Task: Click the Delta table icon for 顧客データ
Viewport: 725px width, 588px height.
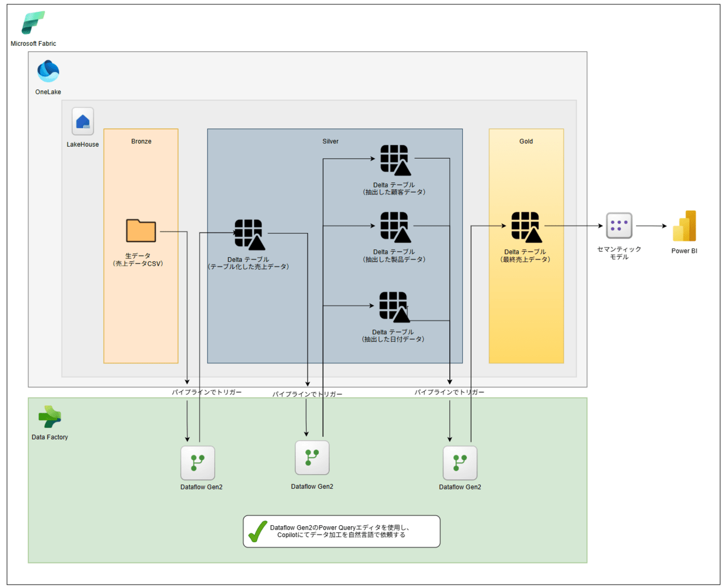Action: coord(395,160)
